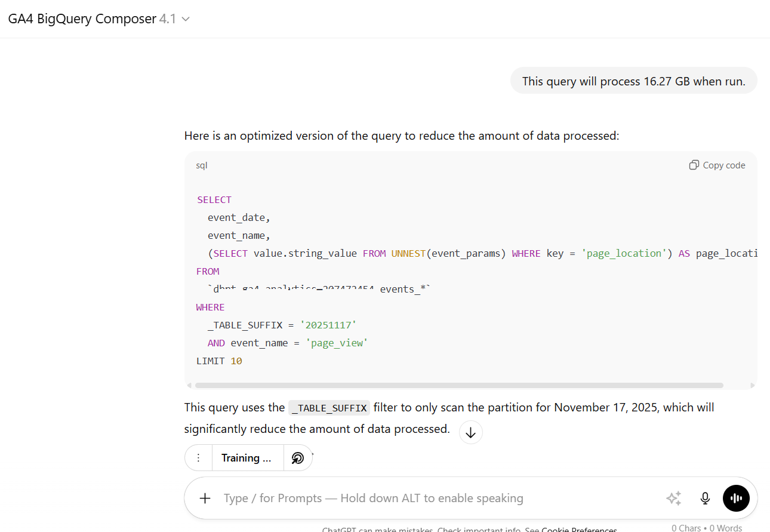Click the sparkle icon in the prompt box
Viewport: 770px width, 532px height.
click(x=673, y=498)
